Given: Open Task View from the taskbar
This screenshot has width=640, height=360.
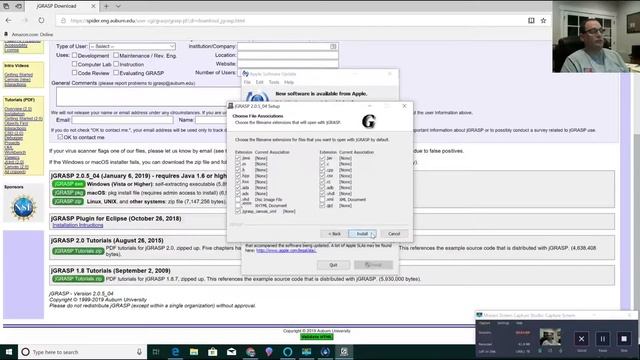Looking at the screenshot, I should [x=156, y=352].
